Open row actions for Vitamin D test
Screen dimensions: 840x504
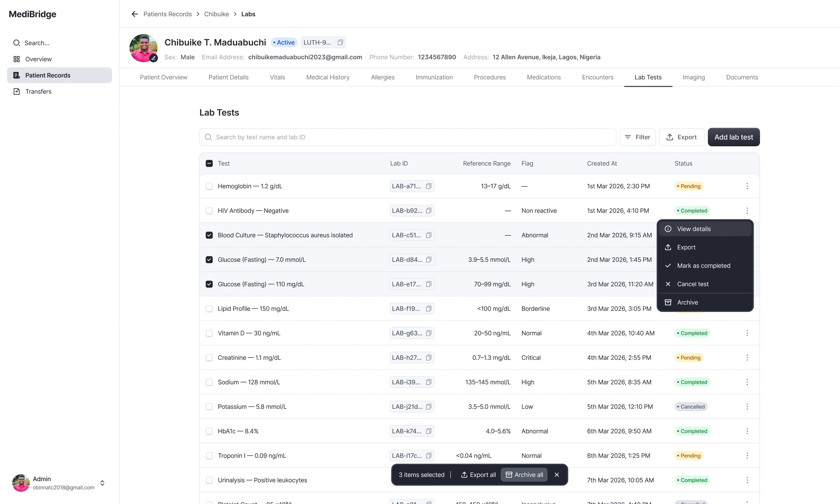747,333
